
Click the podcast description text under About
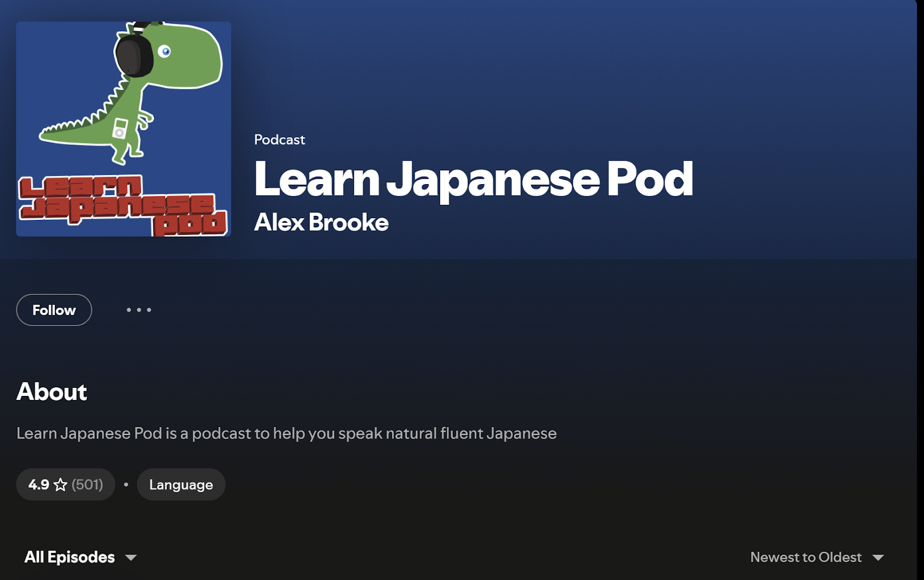[286, 433]
